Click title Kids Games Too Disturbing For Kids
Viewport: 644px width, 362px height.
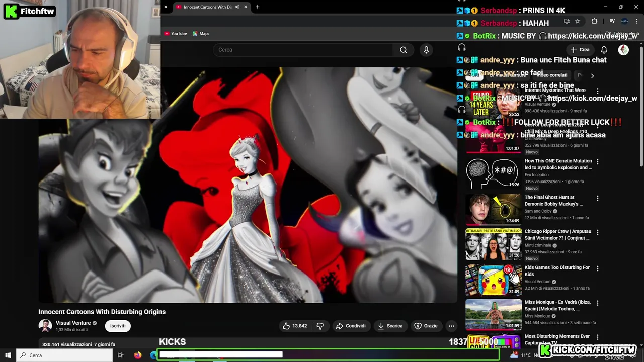557,271
